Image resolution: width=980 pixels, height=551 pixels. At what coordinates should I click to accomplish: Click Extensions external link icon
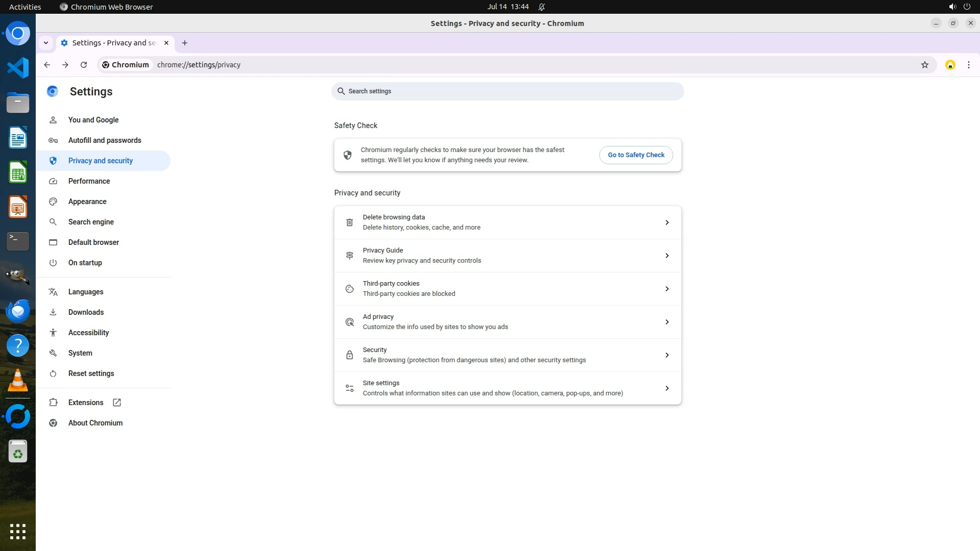[117, 403]
